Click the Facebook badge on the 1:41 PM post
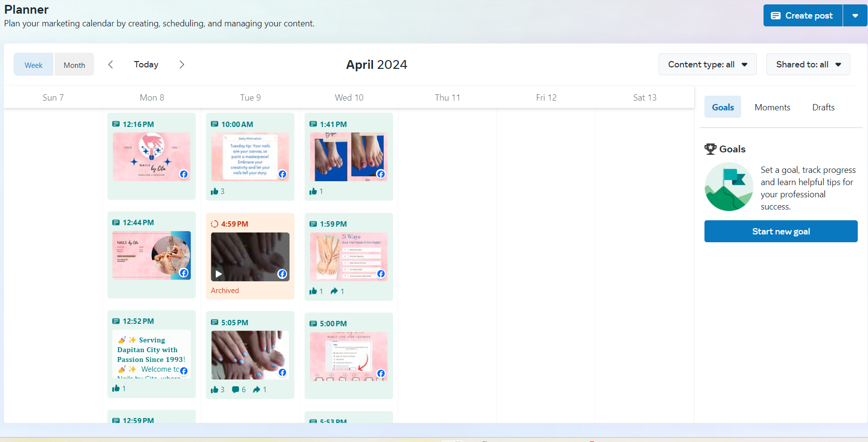The image size is (868, 442). pos(381,174)
